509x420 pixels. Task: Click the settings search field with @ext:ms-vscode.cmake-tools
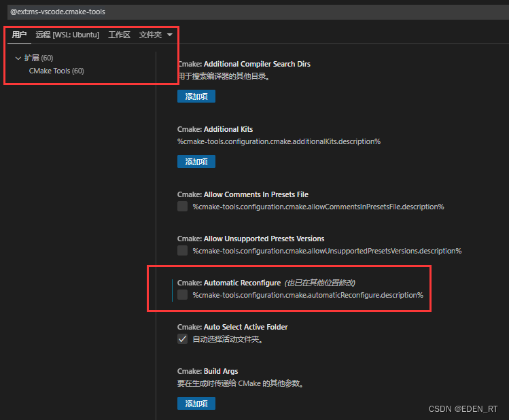pos(258,12)
